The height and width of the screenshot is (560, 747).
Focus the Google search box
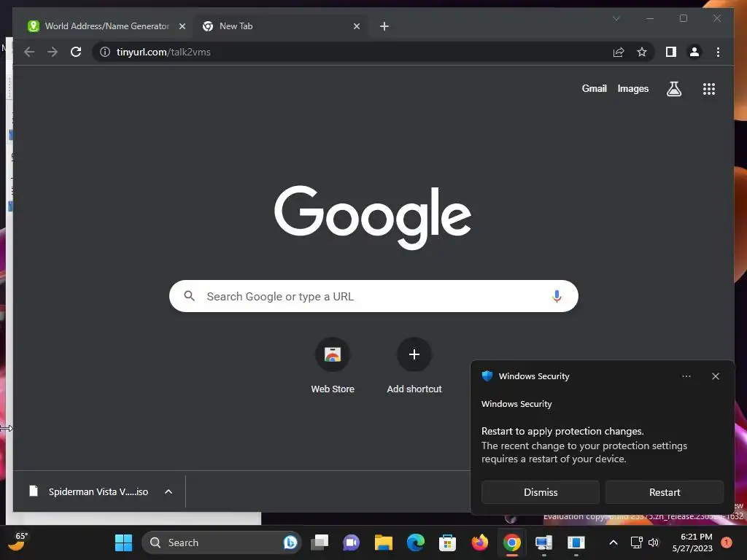coord(373,296)
